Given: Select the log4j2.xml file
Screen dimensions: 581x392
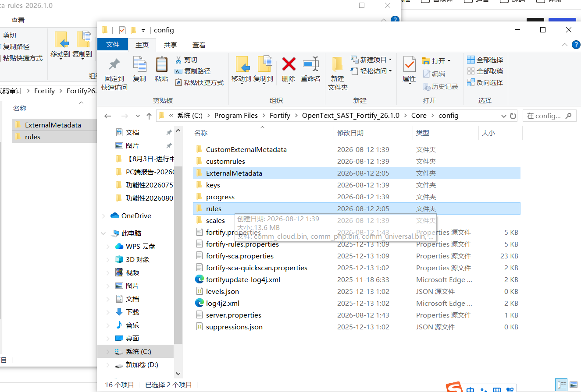Looking at the screenshot, I should (223, 303).
